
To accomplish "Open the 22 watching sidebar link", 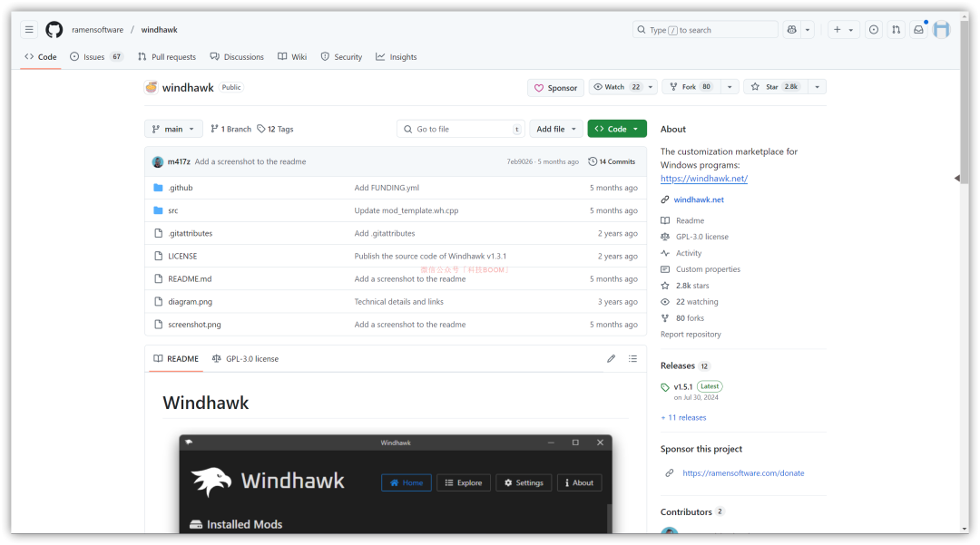I will 697,302.
